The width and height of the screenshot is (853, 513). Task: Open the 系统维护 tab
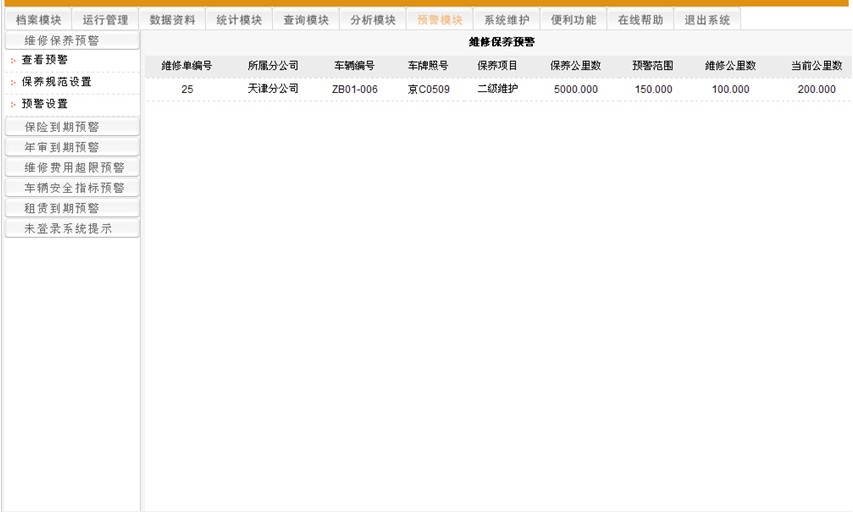[506, 20]
